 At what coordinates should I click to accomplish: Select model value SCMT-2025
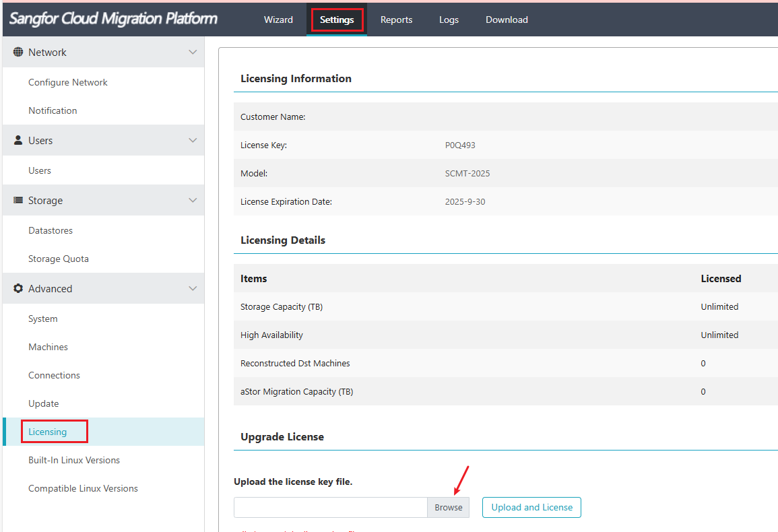(467, 174)
